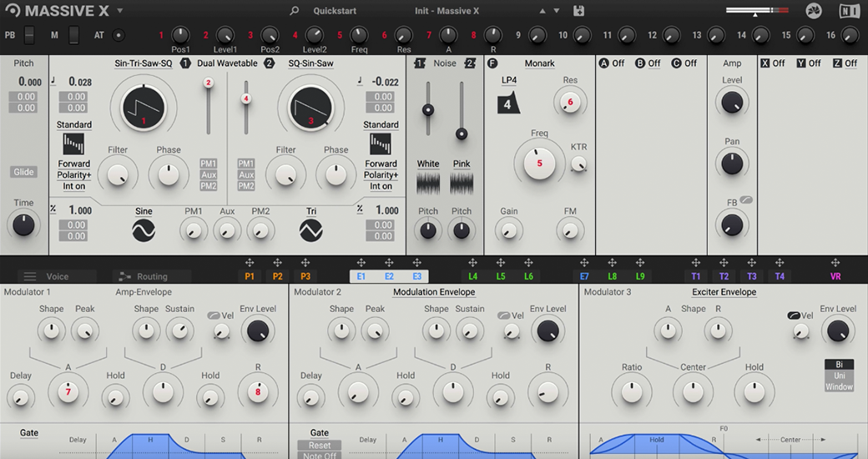Viewport: 868px width, 459px height.
Task: Click the Routing page patch icon
Action: click(124, 276)
